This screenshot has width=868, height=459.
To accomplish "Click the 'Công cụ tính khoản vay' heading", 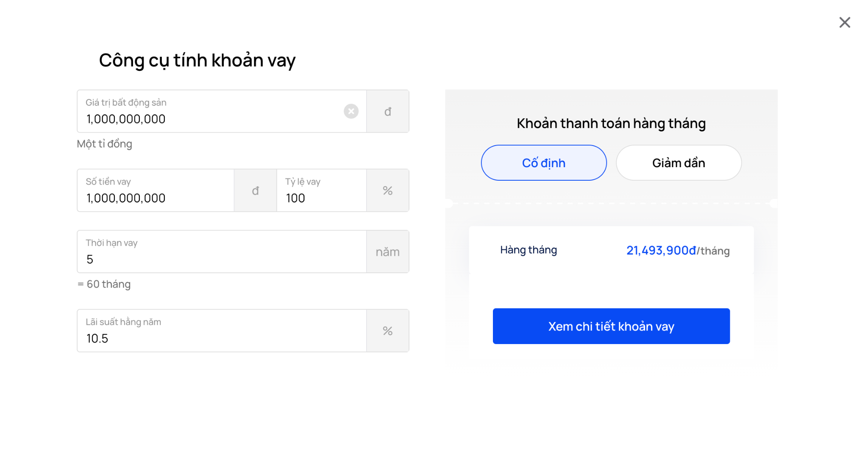I will point(197,60).
